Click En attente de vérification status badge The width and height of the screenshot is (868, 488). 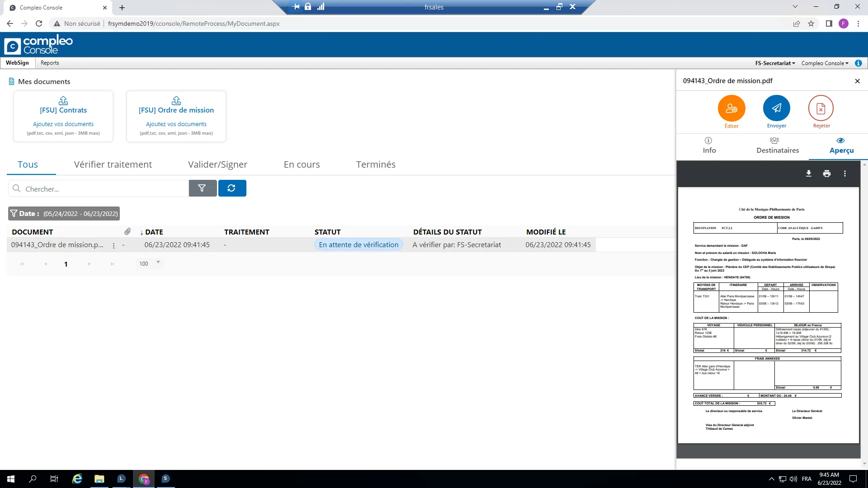pos(359,245)
